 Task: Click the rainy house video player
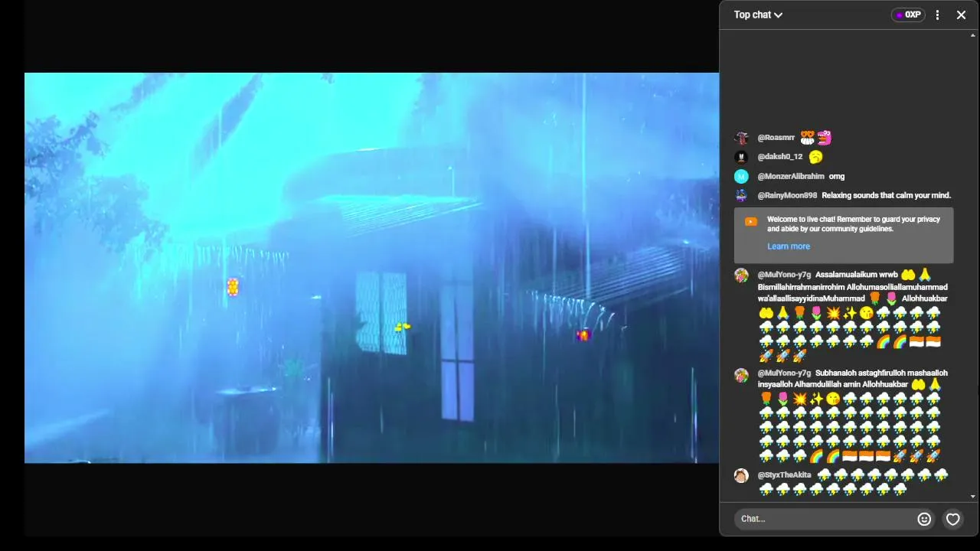pyautogui.click(x=371, y=268)
